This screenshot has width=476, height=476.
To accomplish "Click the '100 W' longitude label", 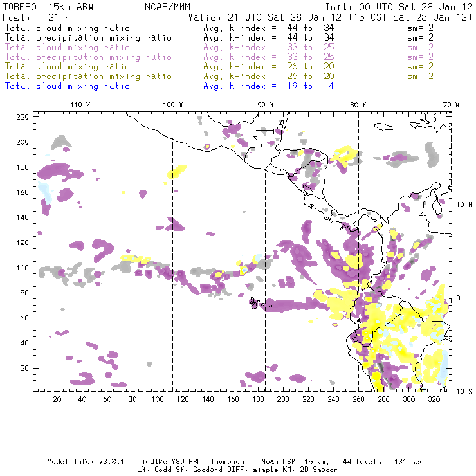I will pyautogui.click(x=173, y=105).
